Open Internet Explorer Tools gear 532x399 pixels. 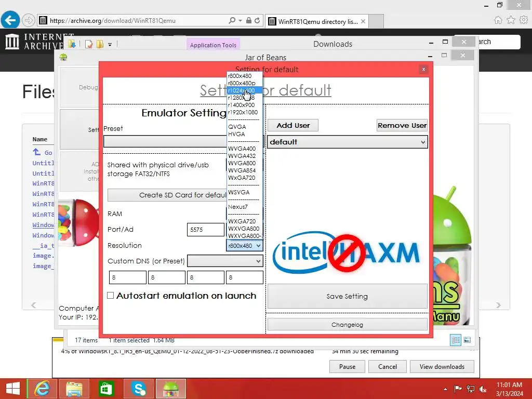coord(524,20)
